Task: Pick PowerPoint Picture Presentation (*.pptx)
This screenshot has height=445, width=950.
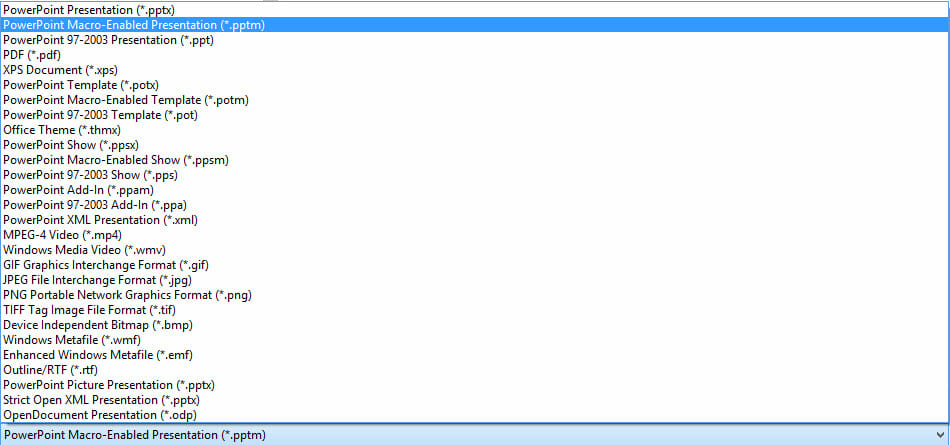Action: pos(474,385)
